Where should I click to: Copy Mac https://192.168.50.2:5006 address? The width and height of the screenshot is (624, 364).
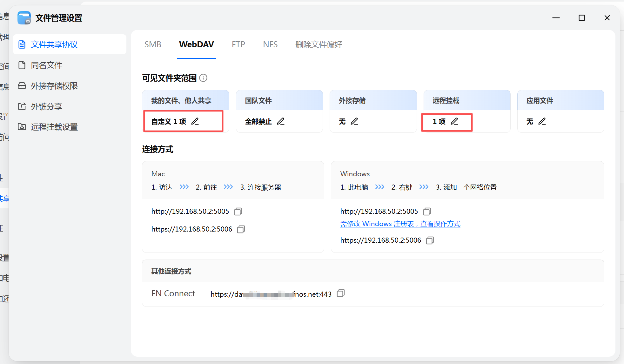click(241, 229)
